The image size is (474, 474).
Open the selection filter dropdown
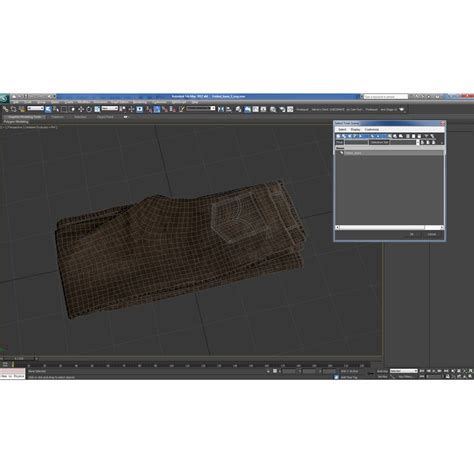[35, 108]
